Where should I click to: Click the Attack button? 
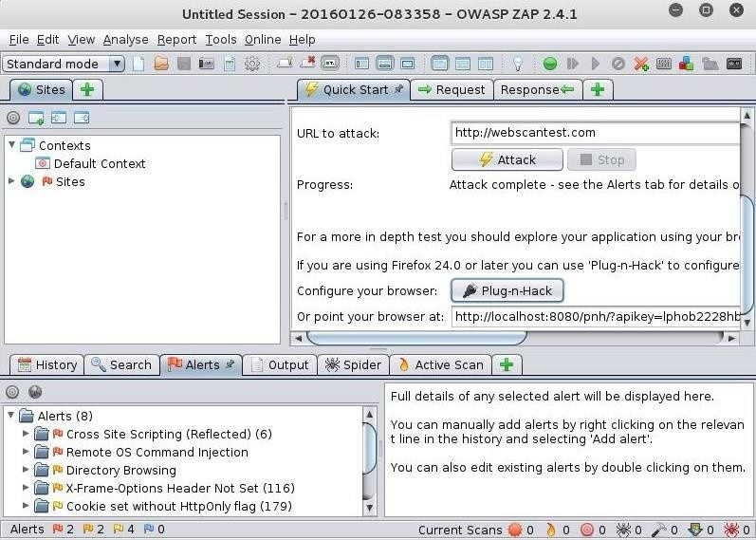(x=507, y=159)
